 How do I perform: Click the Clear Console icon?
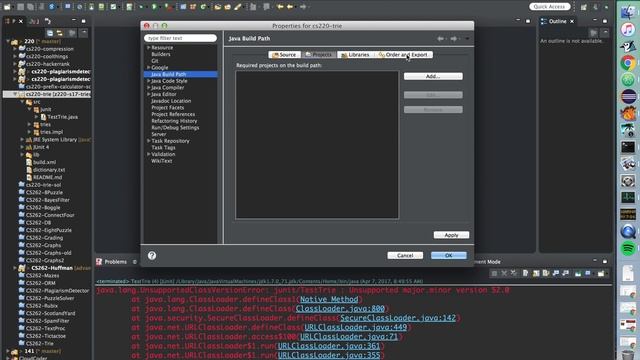tap(525, 273)
